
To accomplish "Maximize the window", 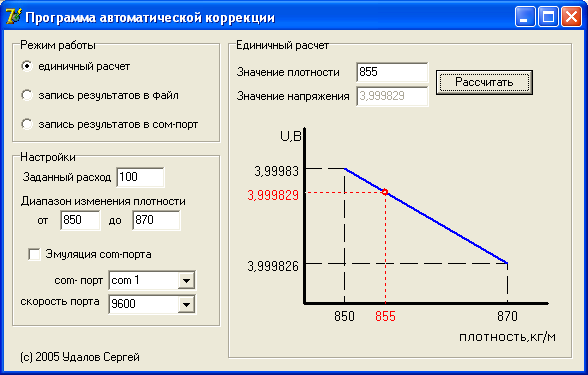I will (548, 17).
